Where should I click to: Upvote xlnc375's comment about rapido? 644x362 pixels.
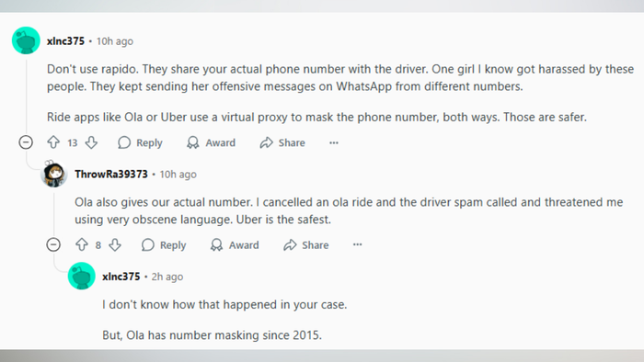pos(53,142)
